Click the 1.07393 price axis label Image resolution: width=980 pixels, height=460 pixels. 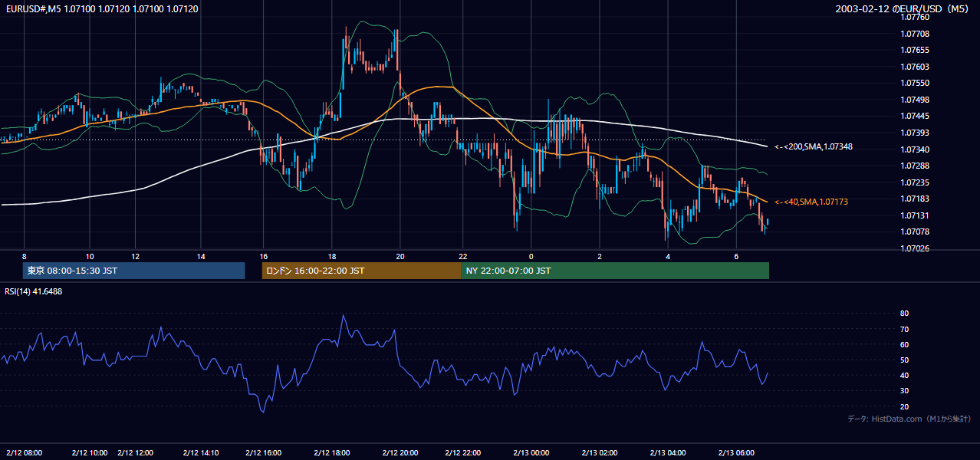coord(915,133)
